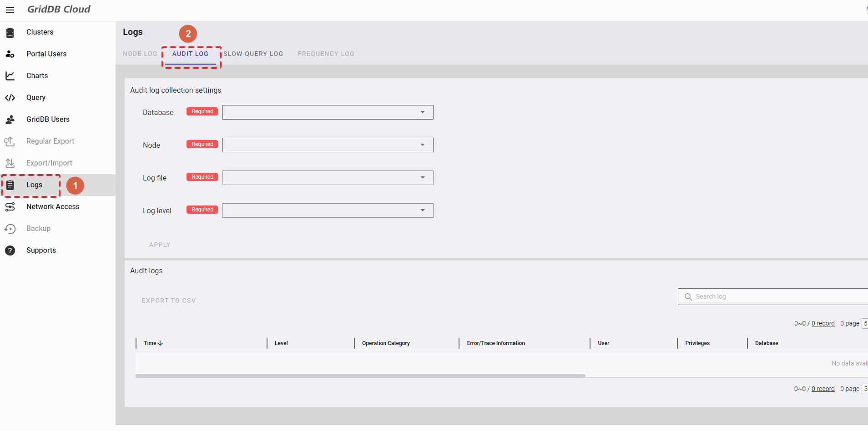Image resolution: width=868 pixels, height=431 pixels.
Task: Click the Clusters database icon
Action: click(x=10, y=32)
